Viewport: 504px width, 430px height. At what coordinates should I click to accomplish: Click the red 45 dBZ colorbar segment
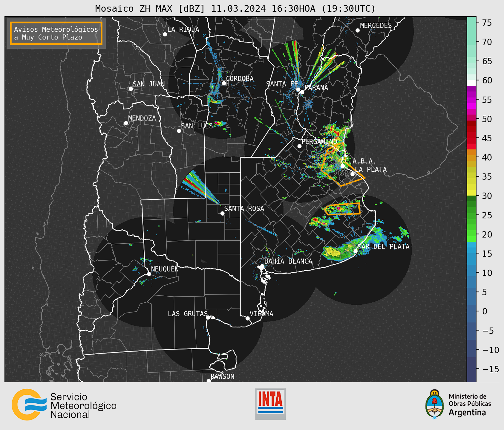point(471,138)
